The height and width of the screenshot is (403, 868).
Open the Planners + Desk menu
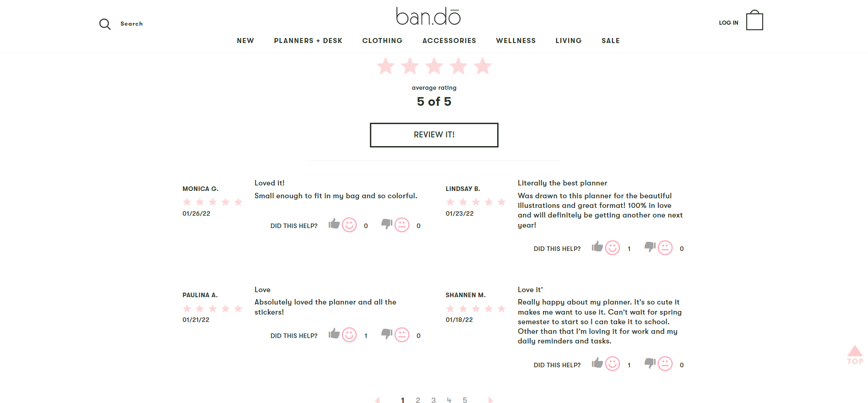tap(308, 41)
